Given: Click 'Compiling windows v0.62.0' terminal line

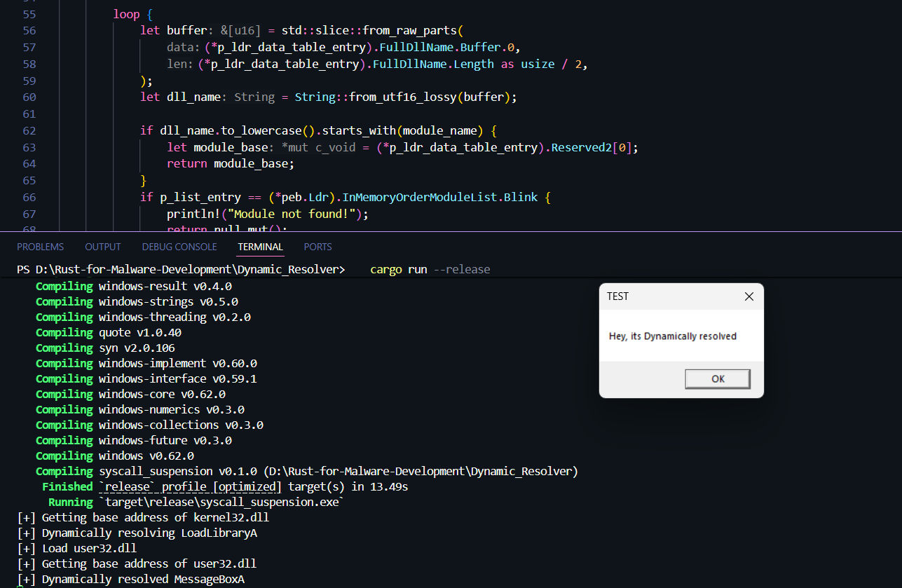Looking at the screenshot, I should pos(115,456).
